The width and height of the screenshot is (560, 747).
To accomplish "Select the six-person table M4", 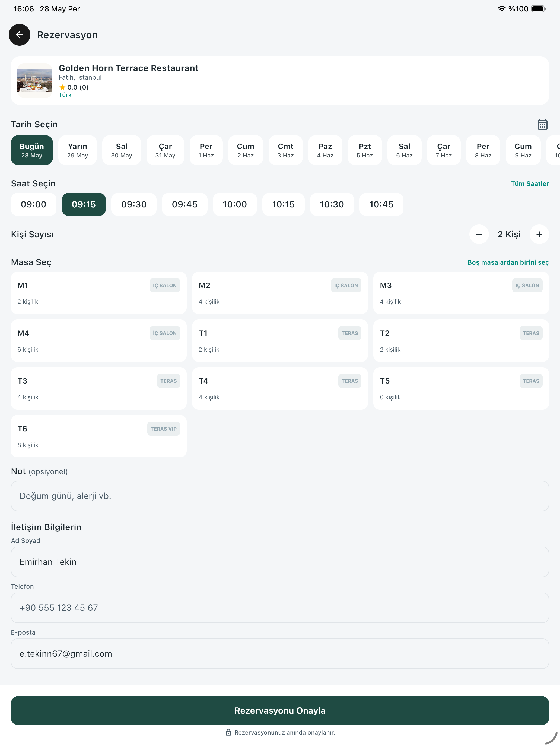I will tap(98, 341).
